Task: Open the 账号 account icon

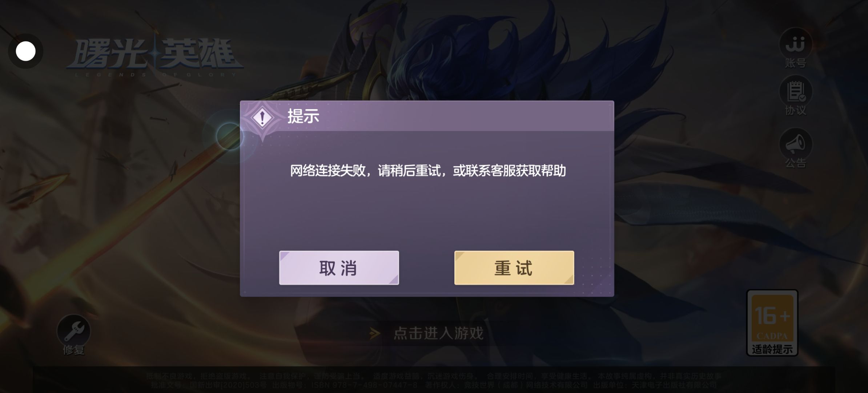Action: click(x=796, y=44)
